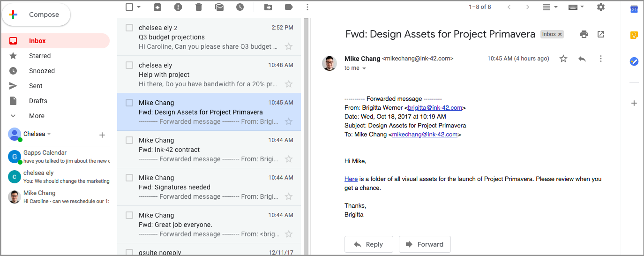The height and width of the screenshot is (256, 644).
Task: Snooze email using the clock toolbar icon
Action: click(x=240, y=7)
